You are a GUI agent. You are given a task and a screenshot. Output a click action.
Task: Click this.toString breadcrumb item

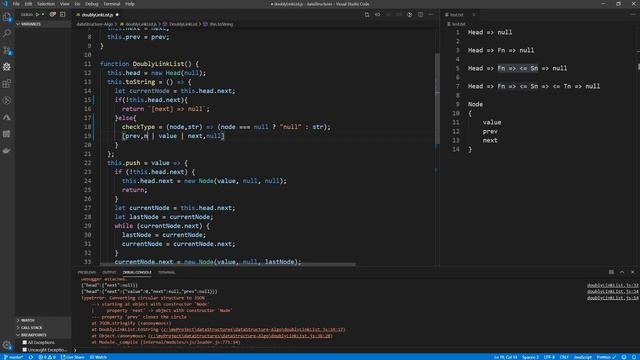[x=221, y=24]
